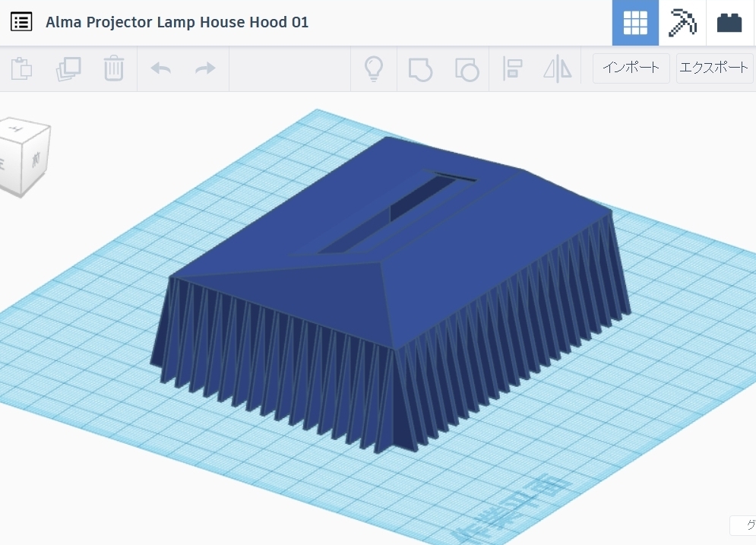Duplicate the selection using the duplicate icon
The height and width of the screenshot is (545, 756).
pos(68,68)
